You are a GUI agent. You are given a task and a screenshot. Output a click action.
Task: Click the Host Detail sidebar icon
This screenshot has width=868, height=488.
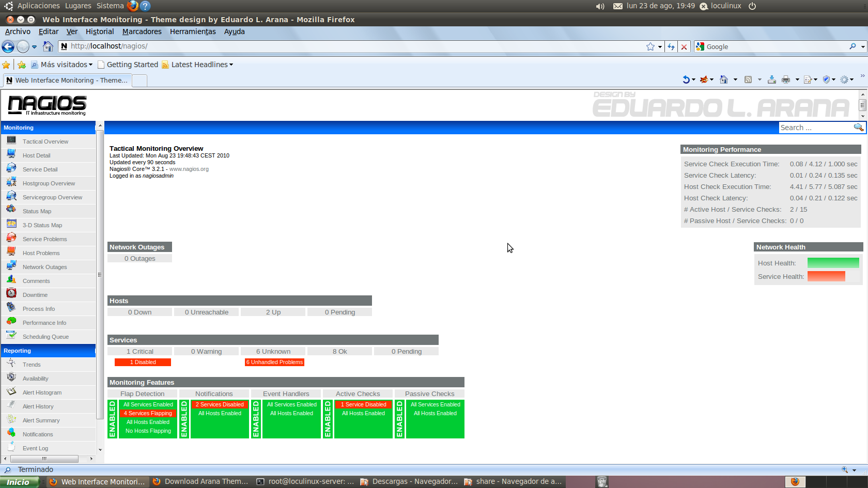(11, 154)
